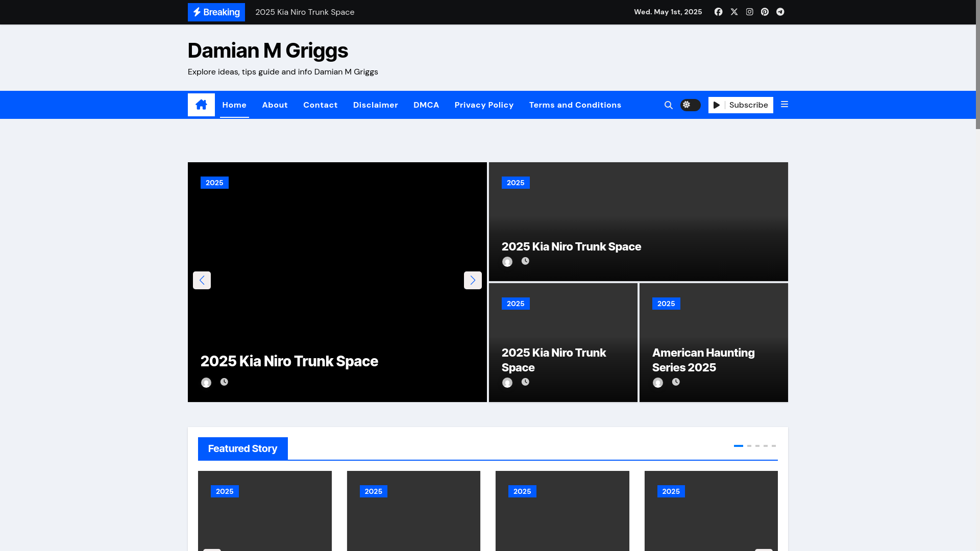Click 2025 tag on fourth featured card
Screen dimensions: 980x551
pyautogui.click(x=671, y=491)
